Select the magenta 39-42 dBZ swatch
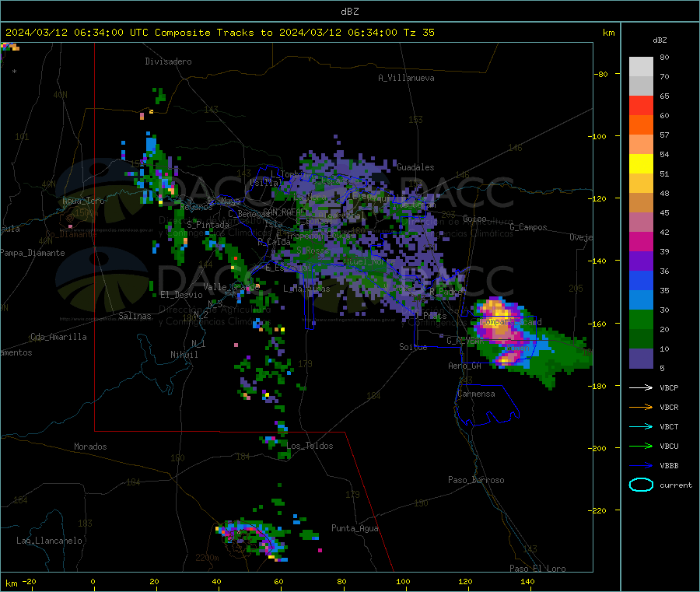The image size is (700, 592). pyautogui.click(x=641, y=241)
